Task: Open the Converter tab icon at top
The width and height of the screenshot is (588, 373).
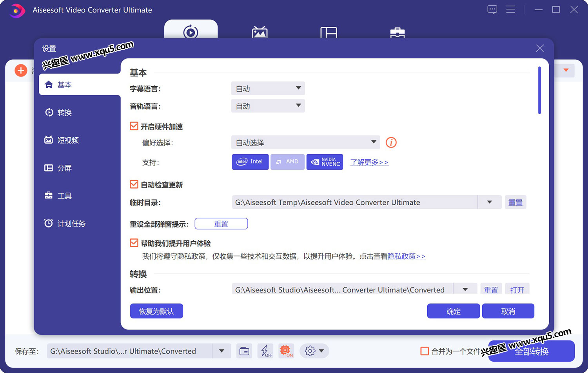Action: tap(191, 31)
